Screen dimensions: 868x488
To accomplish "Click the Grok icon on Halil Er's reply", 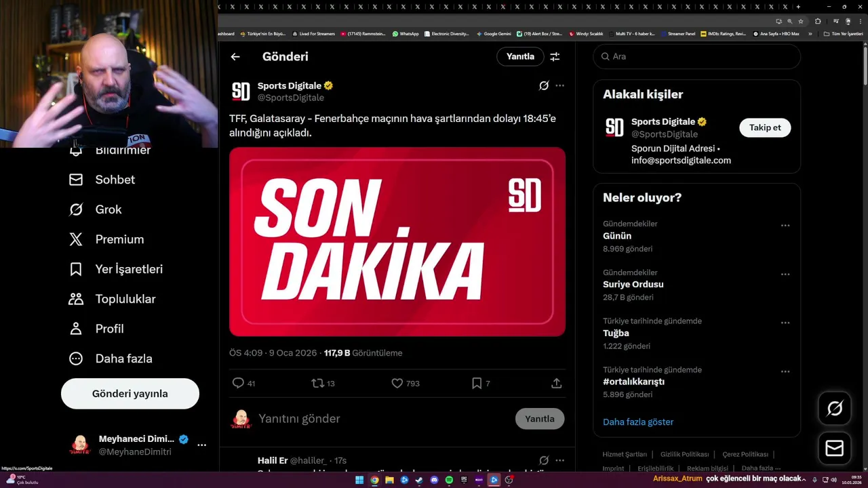I will pyautogui.click(x=544, y=460).
